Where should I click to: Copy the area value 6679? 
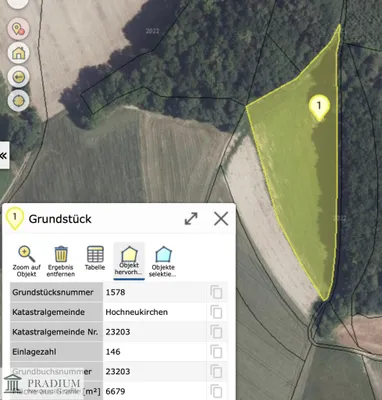coord(216,391)
